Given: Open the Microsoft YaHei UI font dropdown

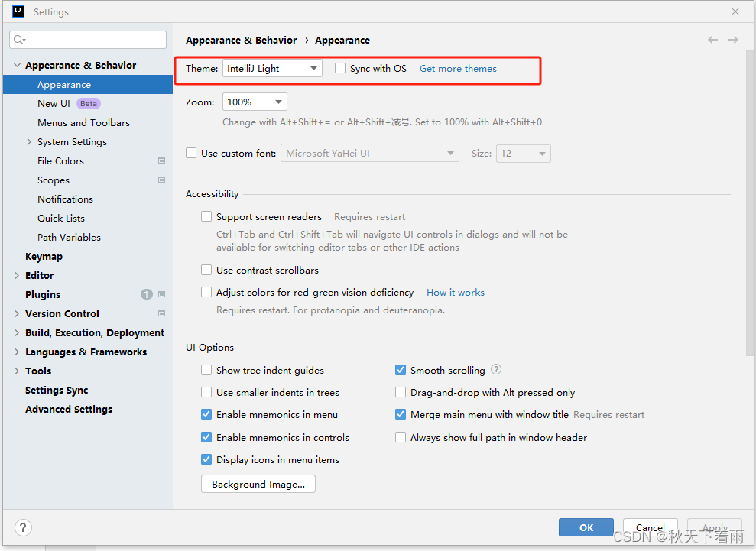Looking at the screenshot, I should (370, 154).
